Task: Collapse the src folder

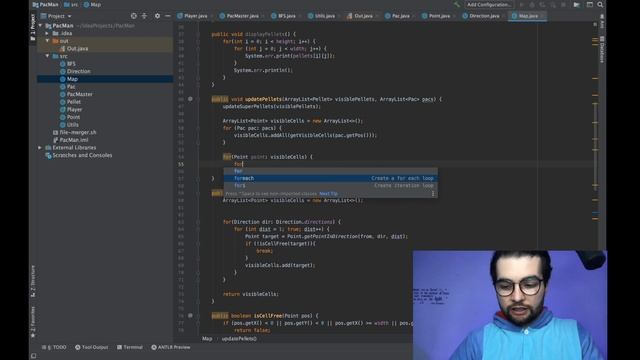Action: tap(47, 56)
